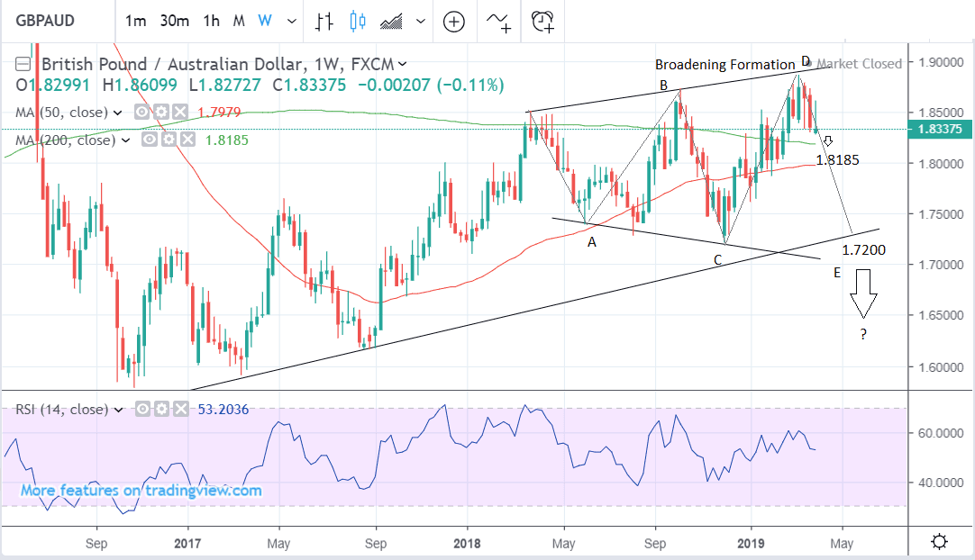Click the GBPAUD symbol search field
This screenshot has width=975, height=560.
point(45,21)
